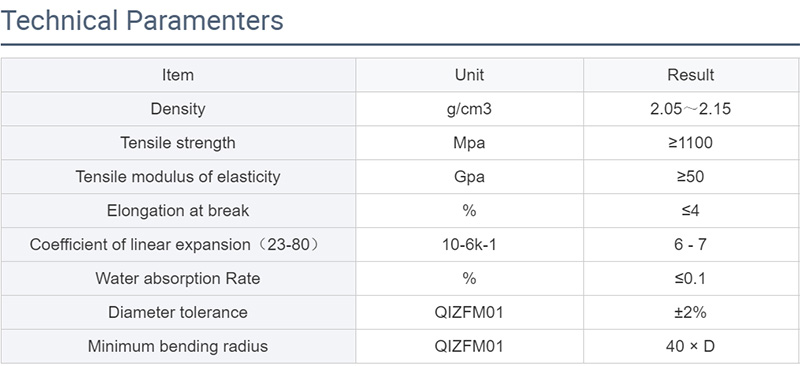
Task: Select the ≤0.1 result value
Action: point(691,278)
